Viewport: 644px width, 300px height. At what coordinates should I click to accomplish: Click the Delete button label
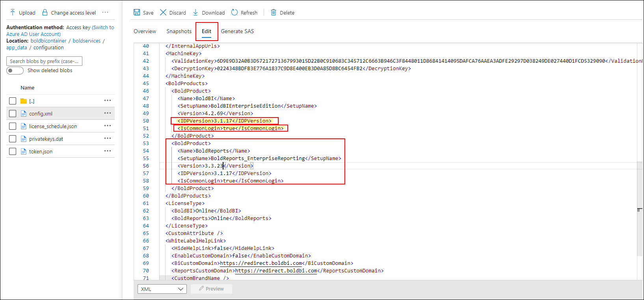tap(287, 13)
